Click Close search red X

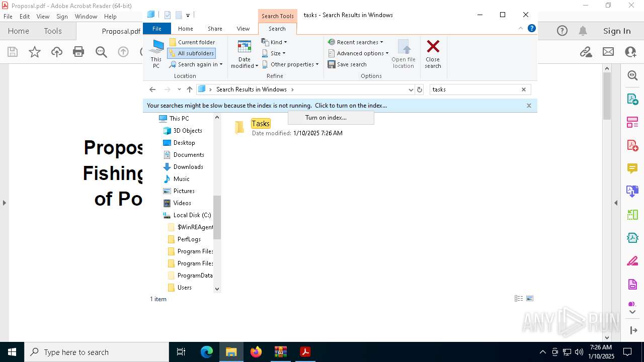(x=433, y=54)
